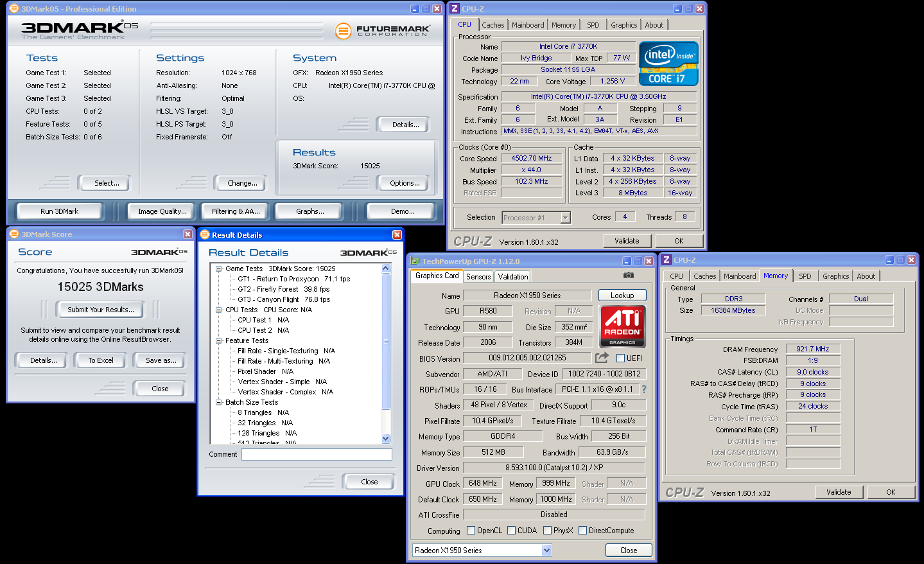The height and width of the screenshot is (564, 924).
Task: Click Save as in the 3DMark Score window
Action: 161,360
